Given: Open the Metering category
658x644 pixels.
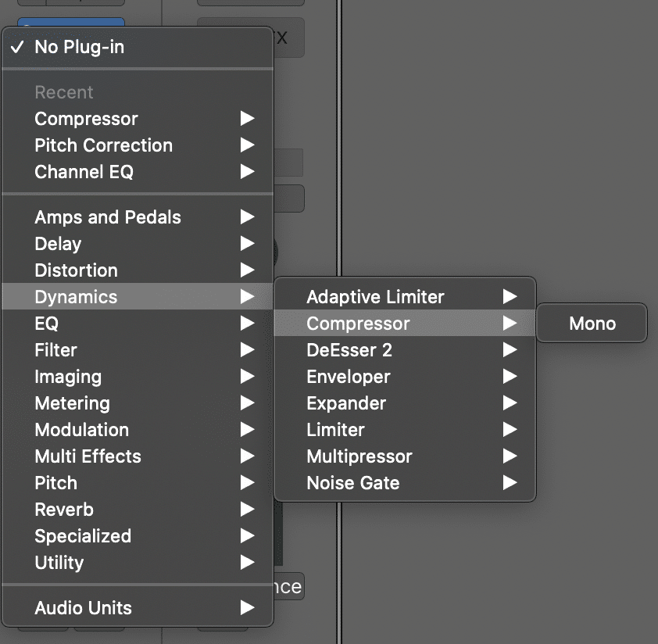Looking at the screenshot, I should click(138, 403).
